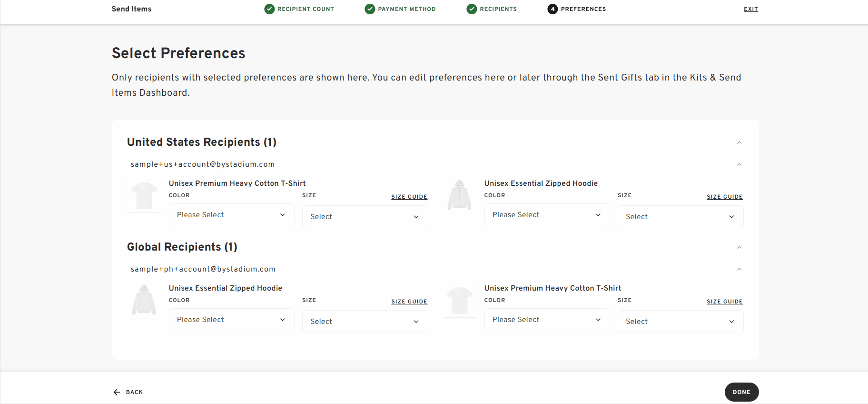Open Color dropdown for global recipient T-Shirt
The height and width of the screenshot is (404, 868).
pos(547,320)
